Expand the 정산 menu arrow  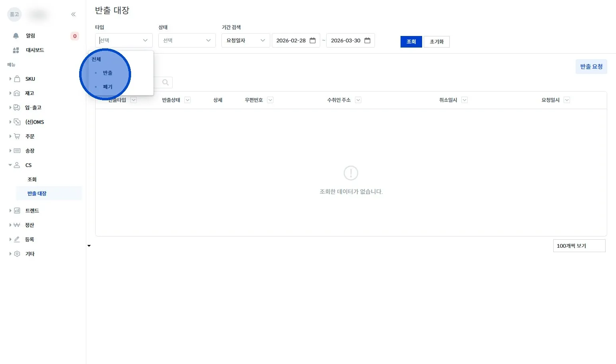[x=10, y=225]
